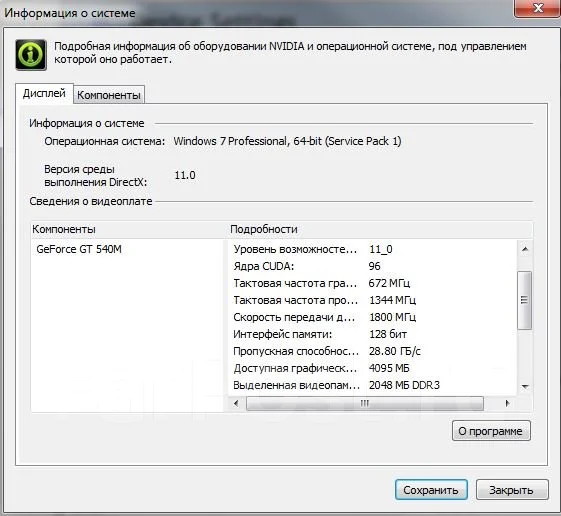Click the details list scroll-down arrow
Viewport: 561px width, 516px height.
click(x=525, y=386)
